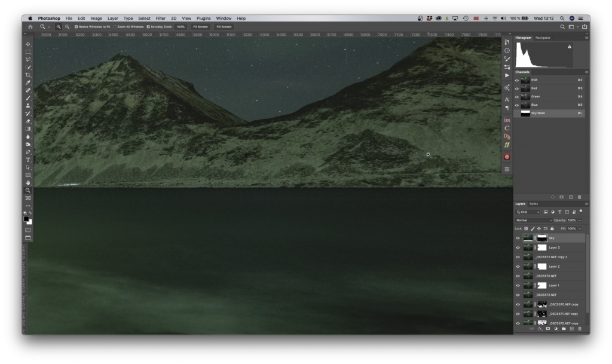
Task: Switch to Zoom Out mode
Action: [x=67, y=27]
